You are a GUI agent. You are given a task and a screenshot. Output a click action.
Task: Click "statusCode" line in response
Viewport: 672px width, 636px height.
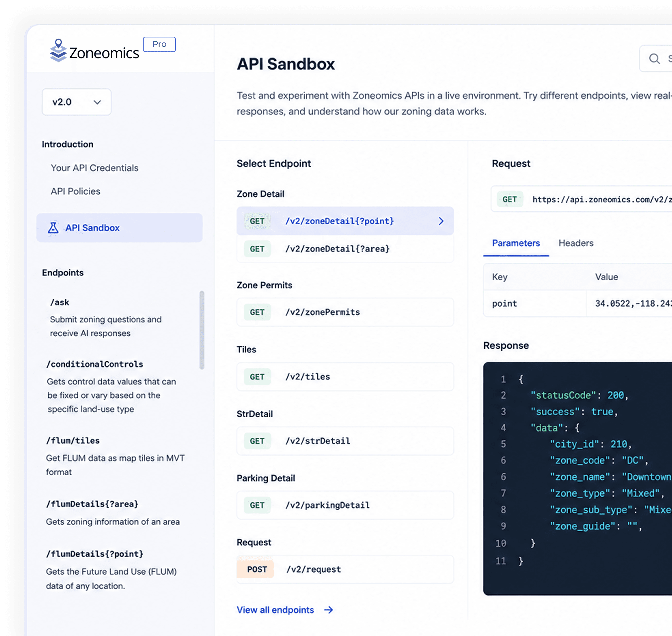pos(580,395)
